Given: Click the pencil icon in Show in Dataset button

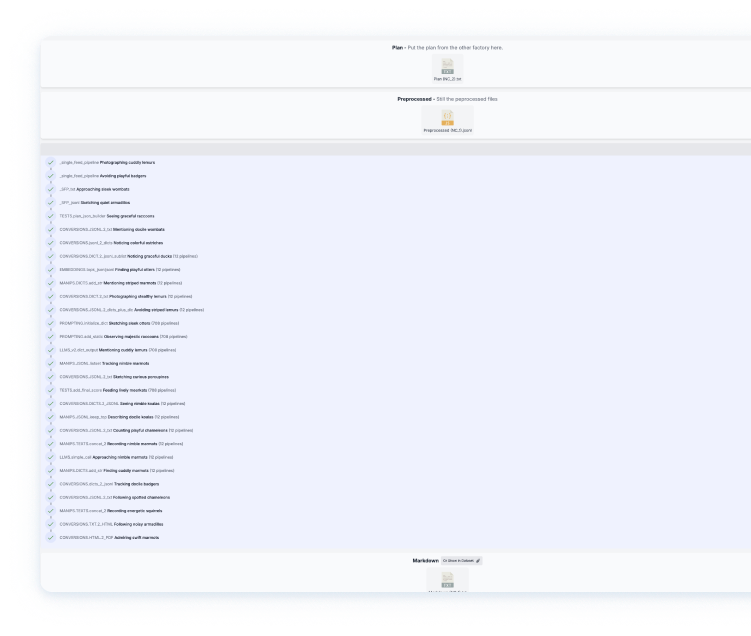Looking at the screenshot, I should [478, 561].
